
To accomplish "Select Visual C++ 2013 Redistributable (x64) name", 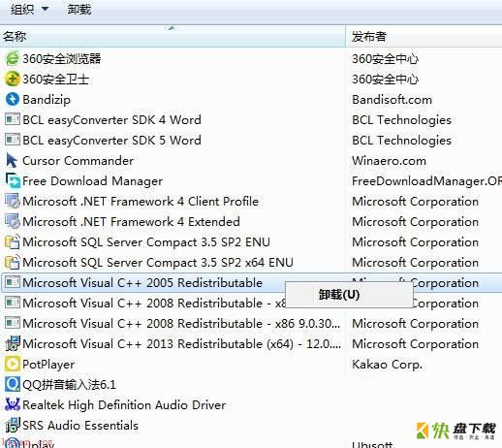I will (x=182, y=344).
